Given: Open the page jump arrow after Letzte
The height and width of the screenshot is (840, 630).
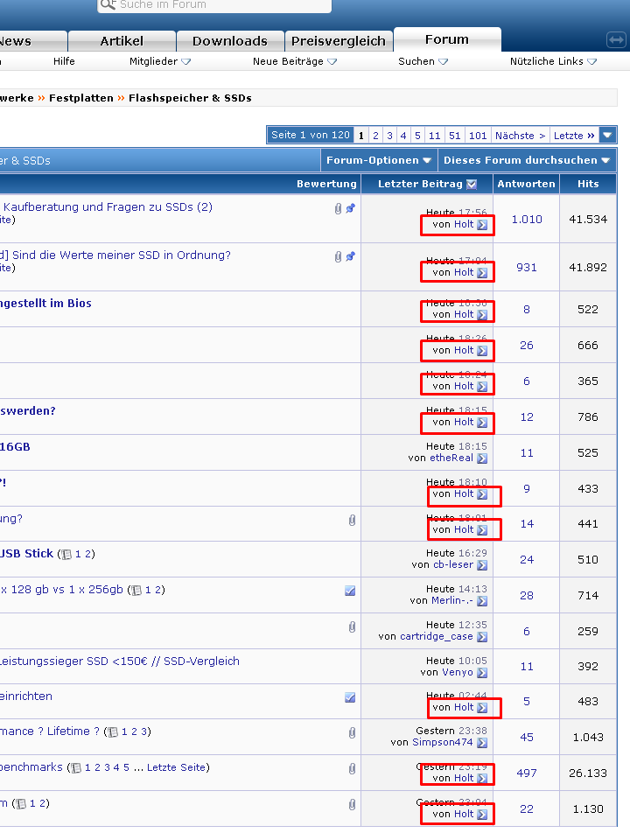Looking at the screenshot, I should pyautogui.click(x=607, y=135).
